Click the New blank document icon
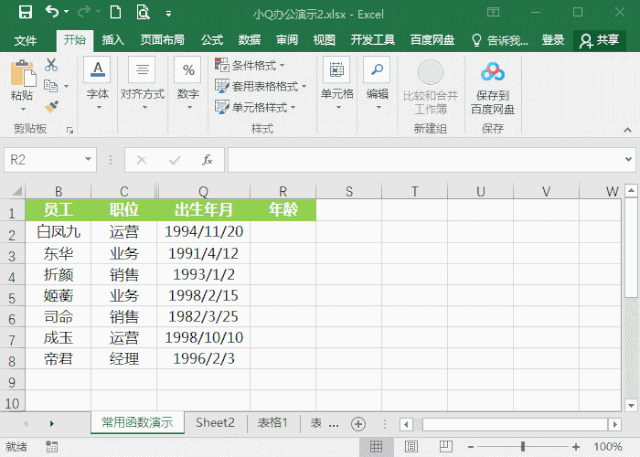 click(x=116, y=12)
